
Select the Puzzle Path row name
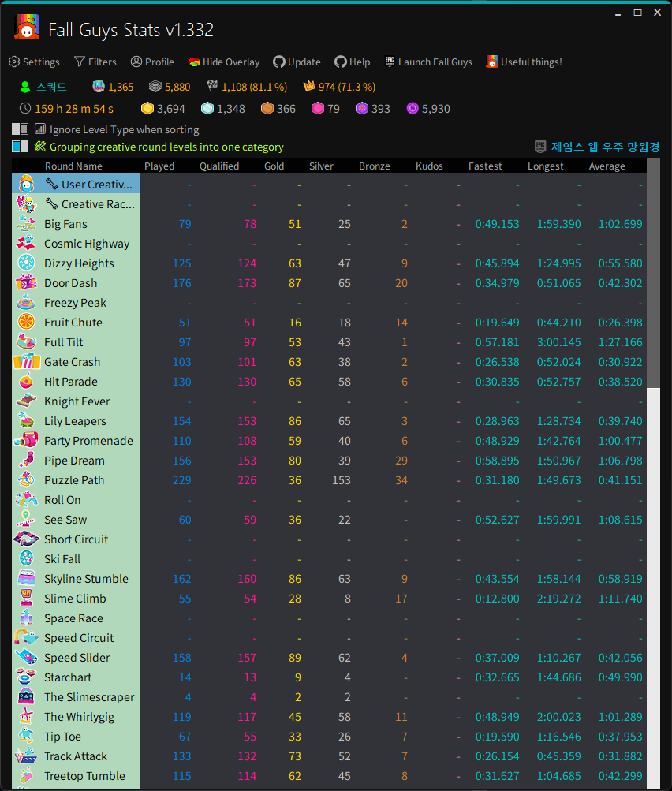click(x=74, y=480)
